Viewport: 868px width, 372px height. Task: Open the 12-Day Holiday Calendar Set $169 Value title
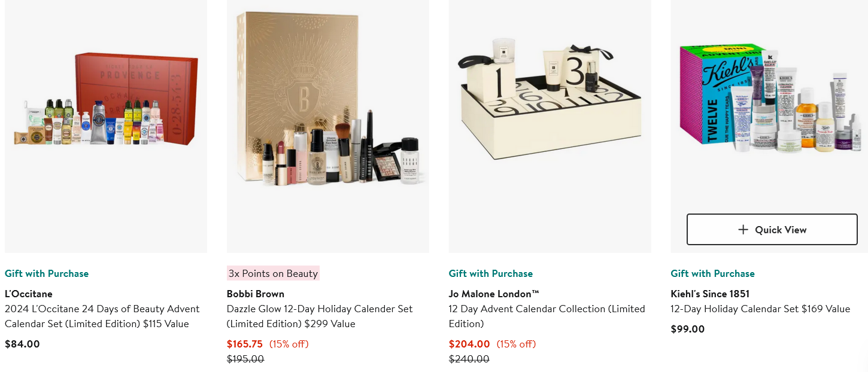pyautogui.click(x=760, y=309)
